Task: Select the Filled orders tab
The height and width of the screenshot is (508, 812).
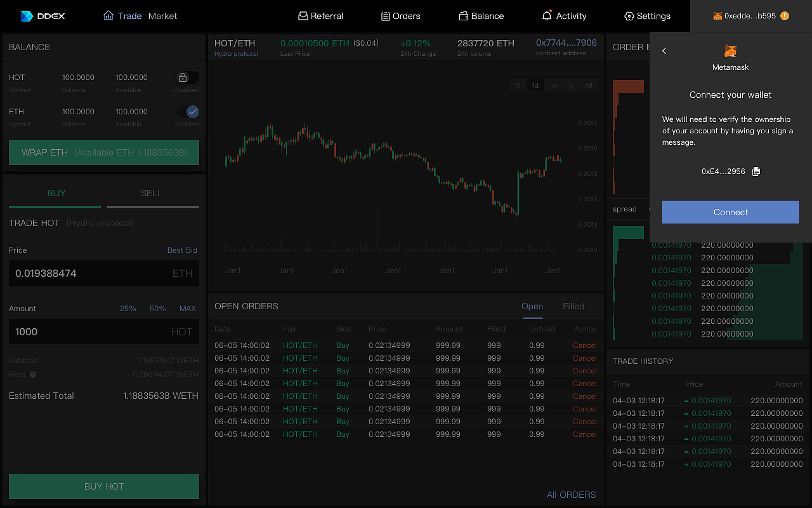Action: coord(573,306)
